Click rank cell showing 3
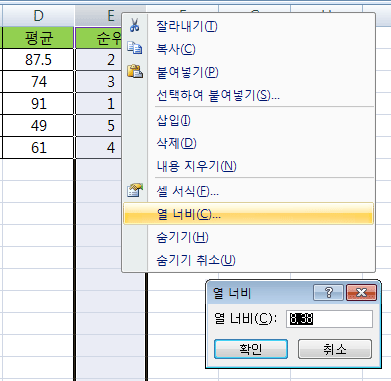The height and width of the screenshot is (381, 391). click(x=99, y=82)
